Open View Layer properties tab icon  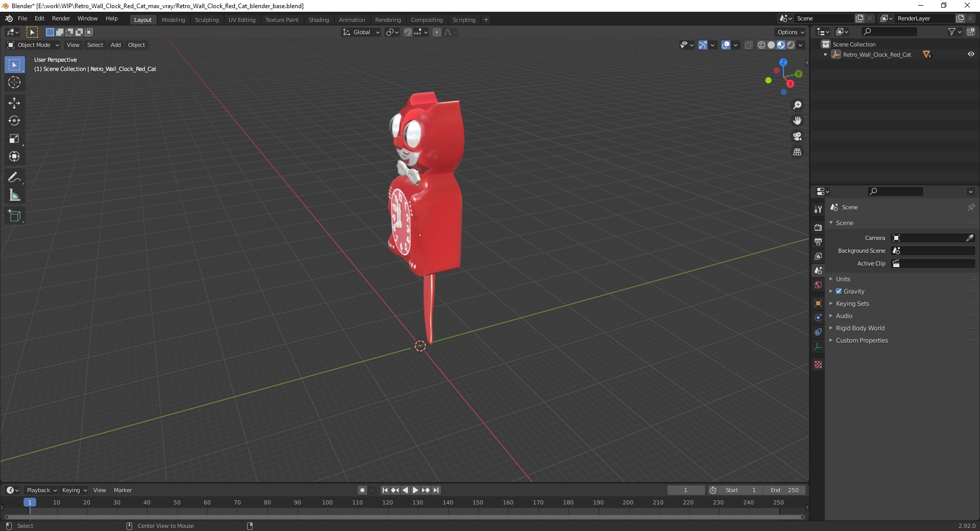(818, 256)
